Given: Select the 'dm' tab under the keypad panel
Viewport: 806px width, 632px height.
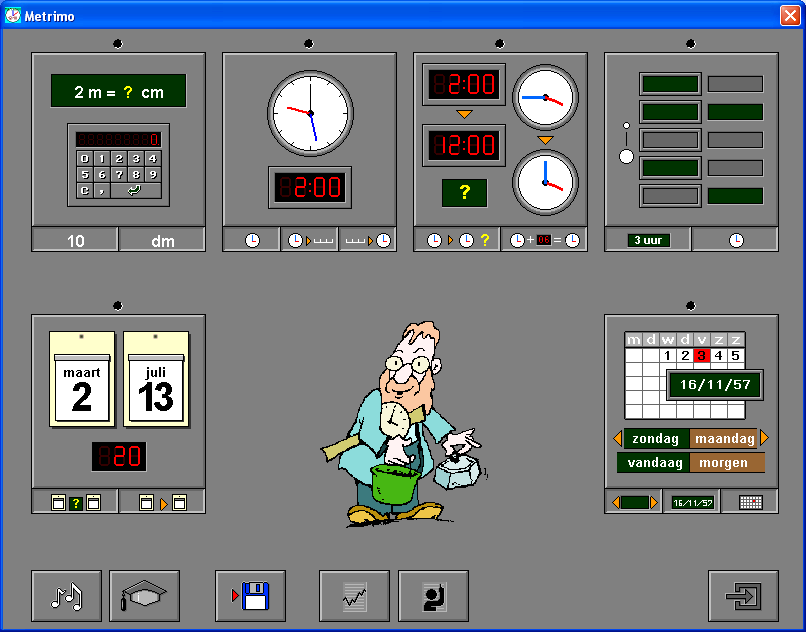Looking at the screenshot, I should tap(162, 240).
